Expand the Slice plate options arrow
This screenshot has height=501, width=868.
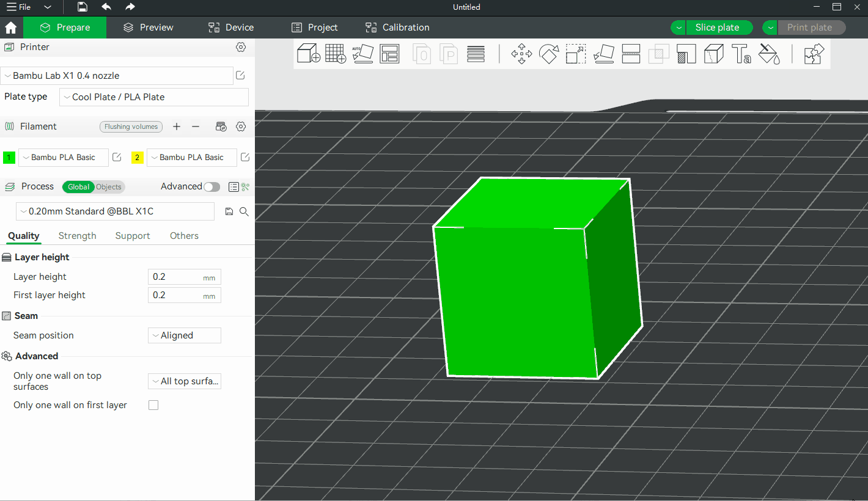[679, 27]
